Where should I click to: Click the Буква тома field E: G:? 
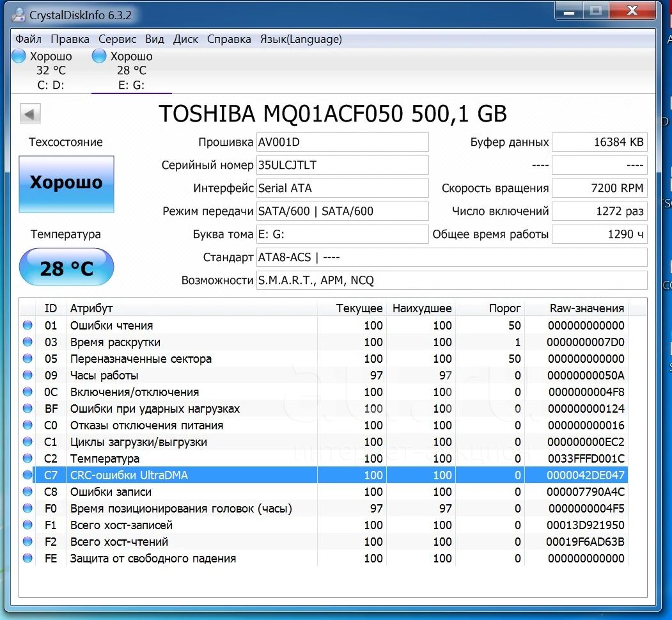click(343, 234)
